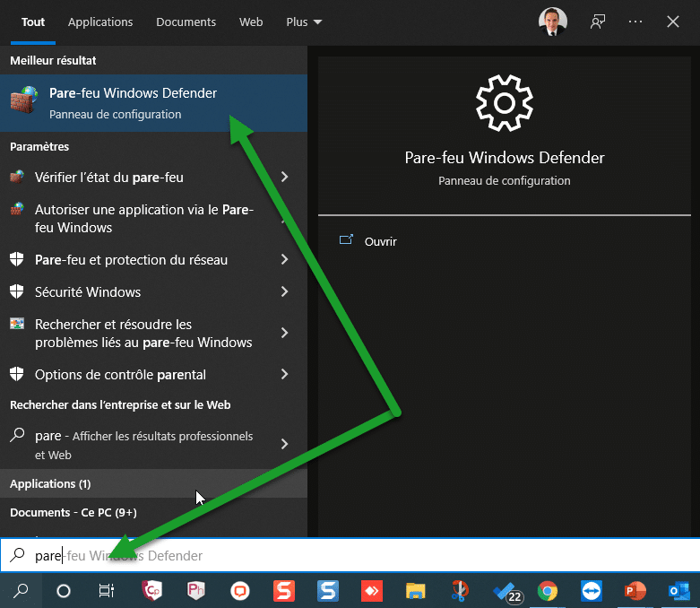Click shield icon beside Sécurité Windows
700x608 pixels.
(x=17, y=291)
